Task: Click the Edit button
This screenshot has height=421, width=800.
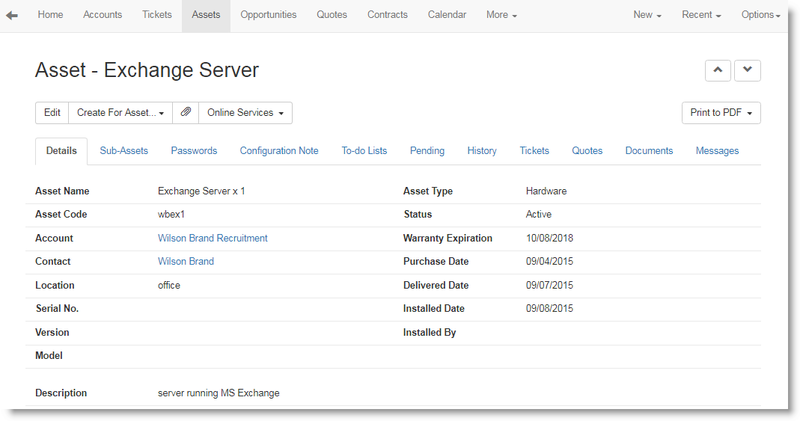Action: tap(52, 113)
